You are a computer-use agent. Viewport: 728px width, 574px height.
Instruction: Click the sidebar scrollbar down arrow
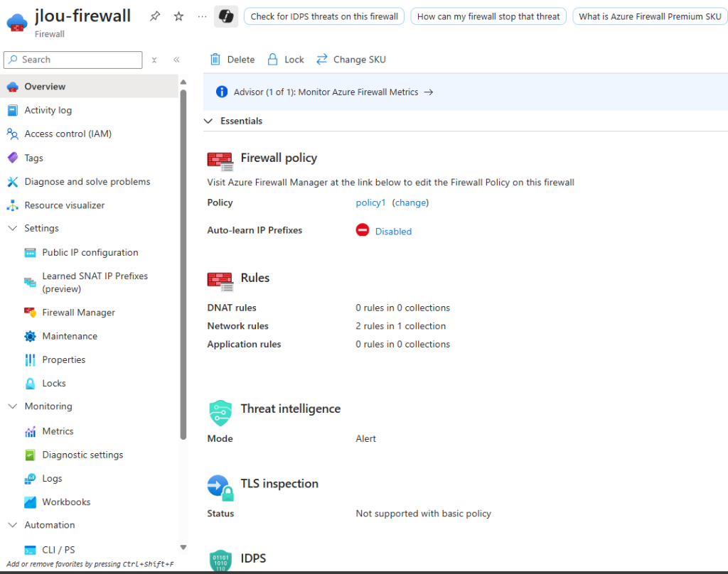(183, 547)
